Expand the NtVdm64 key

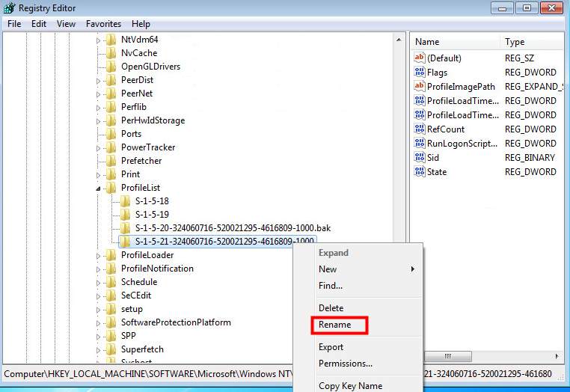[x=98, y=40]
